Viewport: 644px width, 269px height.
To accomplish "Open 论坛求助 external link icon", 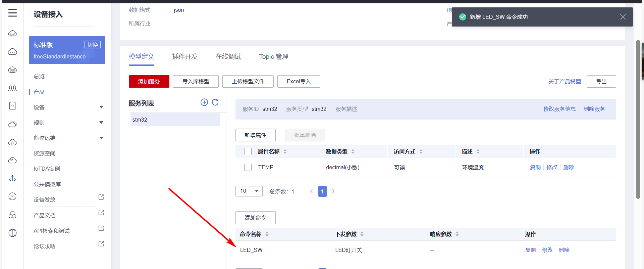I will click(101, 244).
